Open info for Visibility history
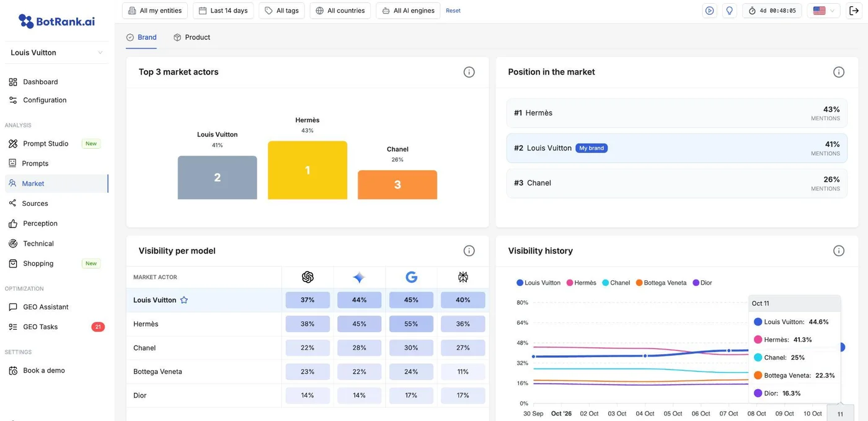868x421 pixels. tap(839, 250)
